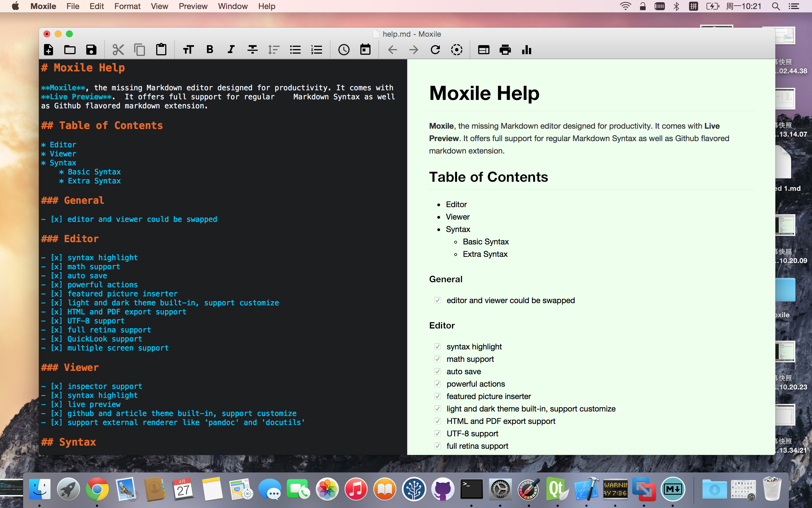Show document statistics bar chart icon

[526, 50]
